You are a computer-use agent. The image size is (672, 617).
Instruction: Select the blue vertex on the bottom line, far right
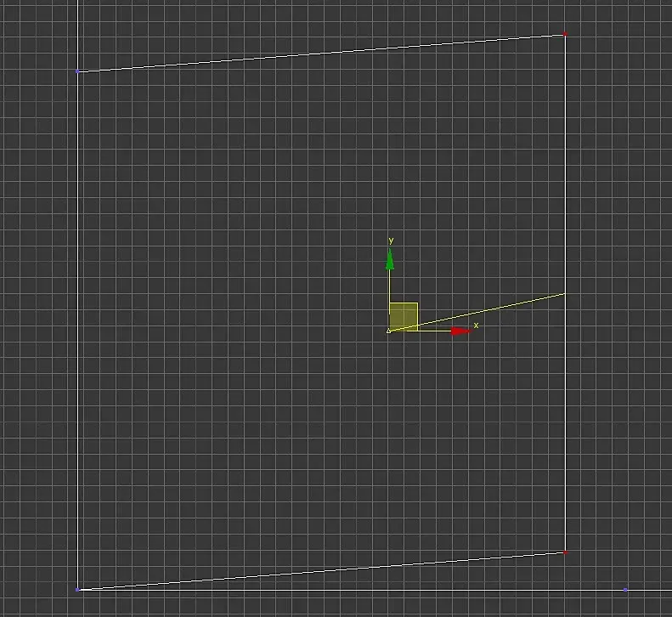pos(625,590)
